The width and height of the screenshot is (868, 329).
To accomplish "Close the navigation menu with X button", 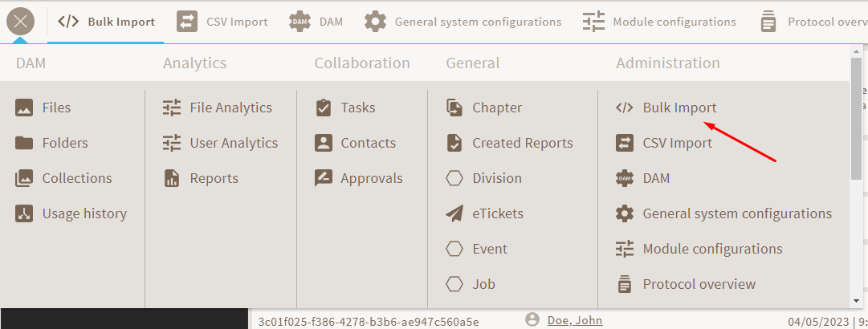I will pos(20,22).
